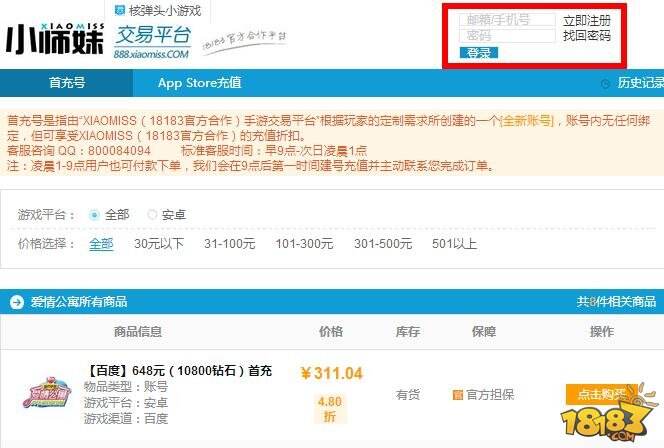664x448 pixels.
Task: Focus the 邮箱/手机号 input field
Action: [507, 20]
